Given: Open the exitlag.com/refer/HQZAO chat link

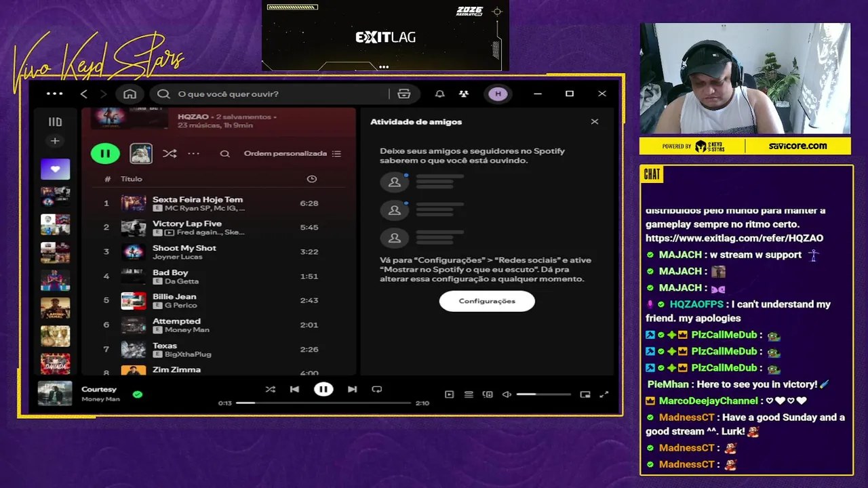Looking at the screenshot, I should click(734, 238).
